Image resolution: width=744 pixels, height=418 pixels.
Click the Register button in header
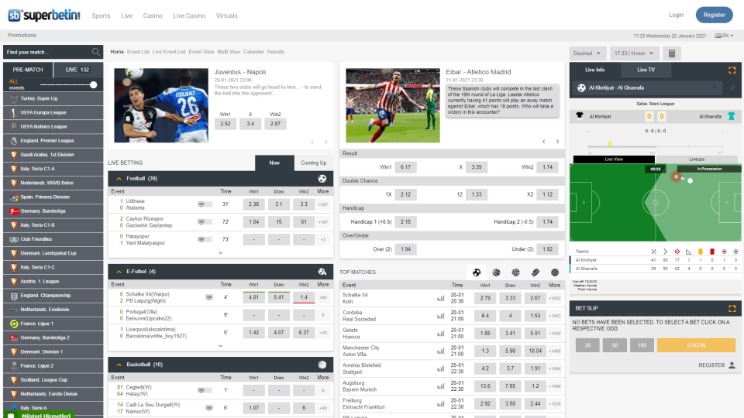(714, 15)
